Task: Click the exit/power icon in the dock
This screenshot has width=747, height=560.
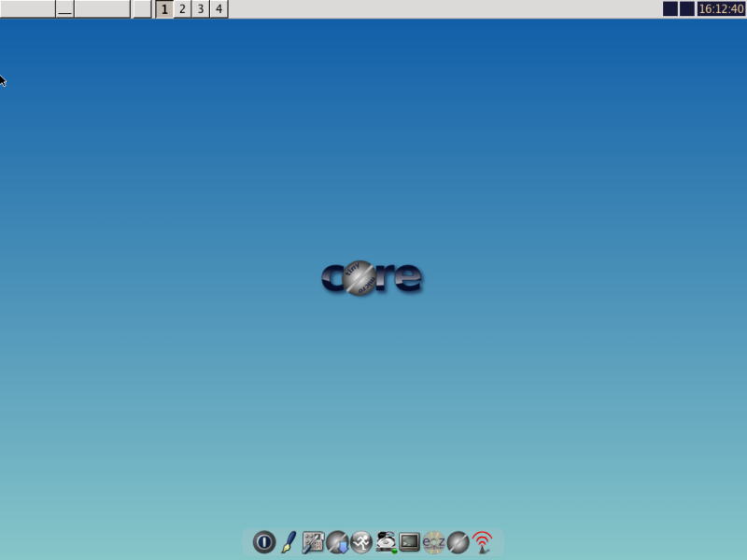Action: click(x=264, y=541)
